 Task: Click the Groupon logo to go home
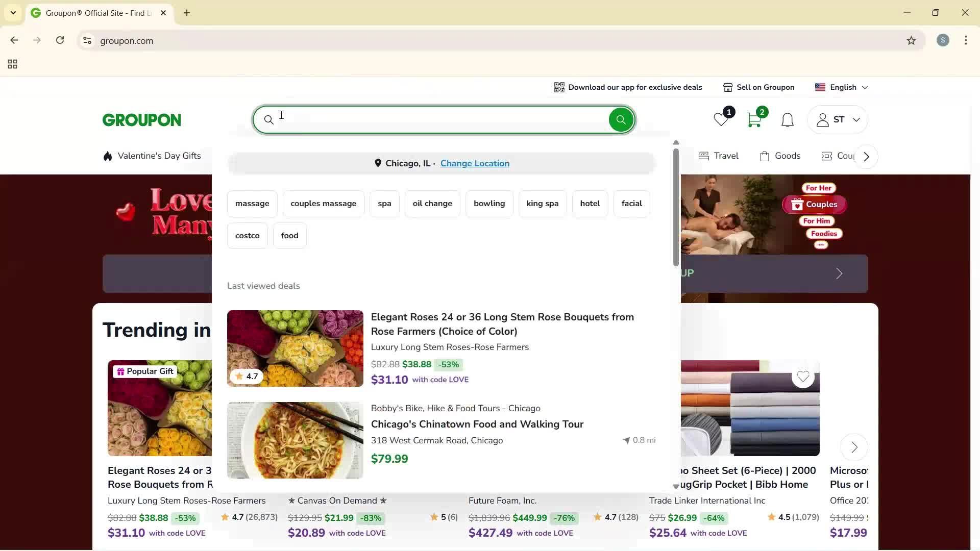click(141, 119)
